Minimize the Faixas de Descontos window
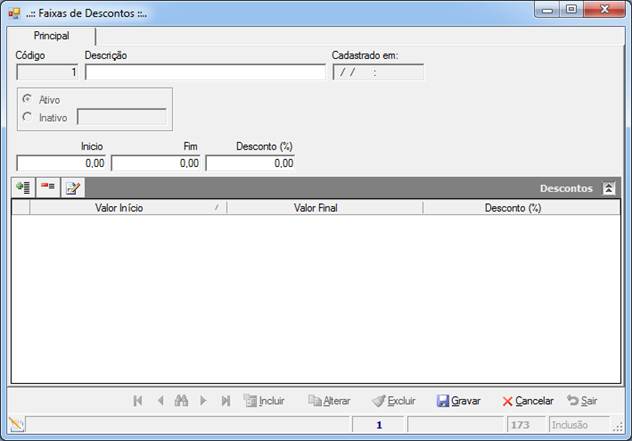The image size is (632, 441). [547, 10]
